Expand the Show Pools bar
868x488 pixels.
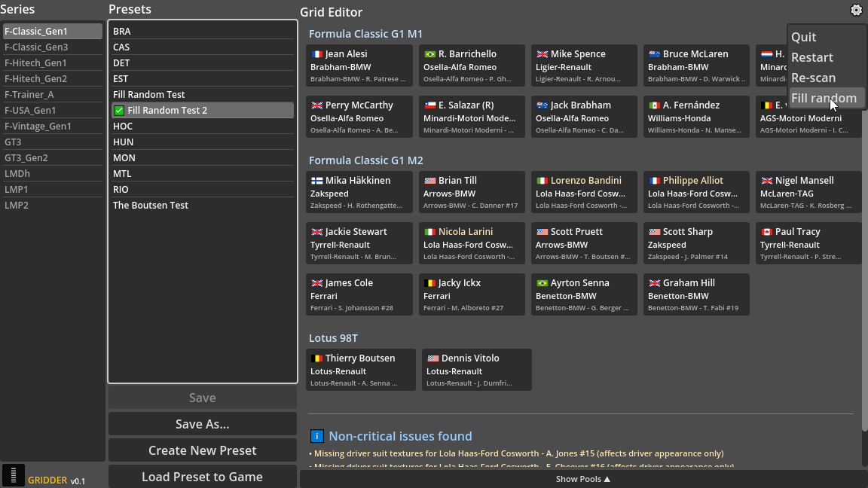(x=583, y=479)
